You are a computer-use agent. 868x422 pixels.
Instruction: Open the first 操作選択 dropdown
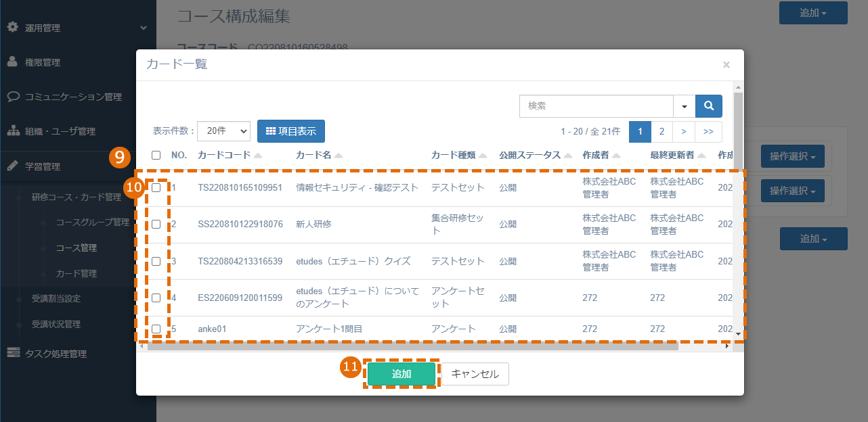pyautogui.click(x=792, y=156)
